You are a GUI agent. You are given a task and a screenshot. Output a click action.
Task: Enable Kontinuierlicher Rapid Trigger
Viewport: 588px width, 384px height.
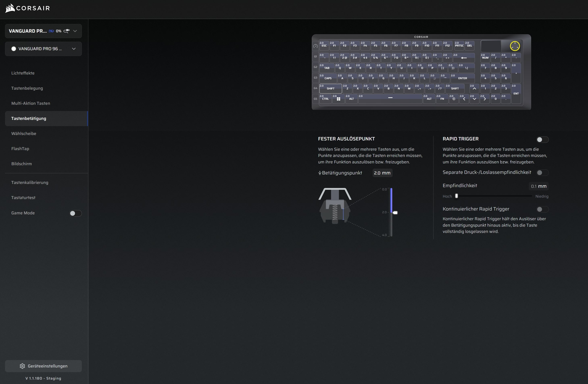click(x=542, y=209)
